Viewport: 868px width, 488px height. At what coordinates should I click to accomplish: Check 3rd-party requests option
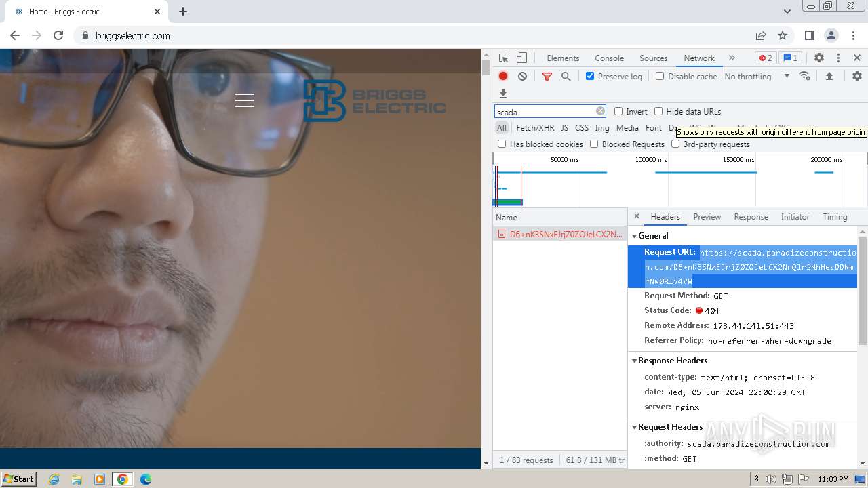675,144
